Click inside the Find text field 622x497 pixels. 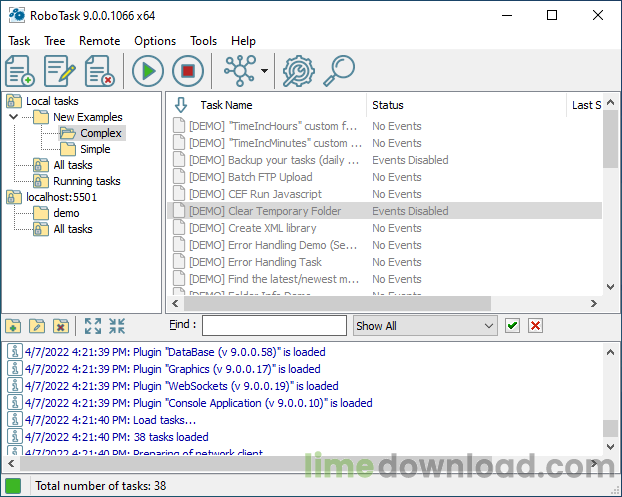[274, 326]
